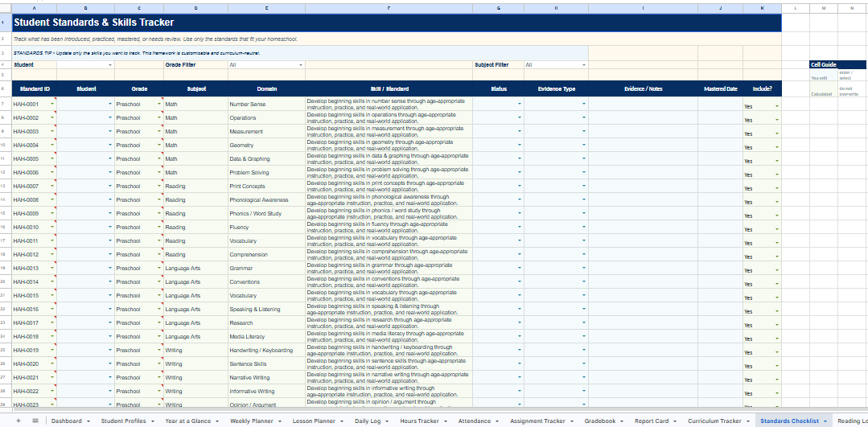868x427 pixels.
Task: Open the Lesson Planner tab
Action: [317, 421]
